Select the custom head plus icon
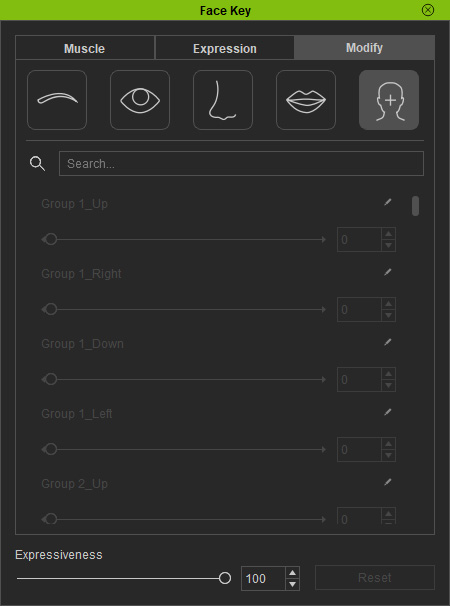Image resolution: width=450 pixels, height=606 pixels. [x=389, y=100]
